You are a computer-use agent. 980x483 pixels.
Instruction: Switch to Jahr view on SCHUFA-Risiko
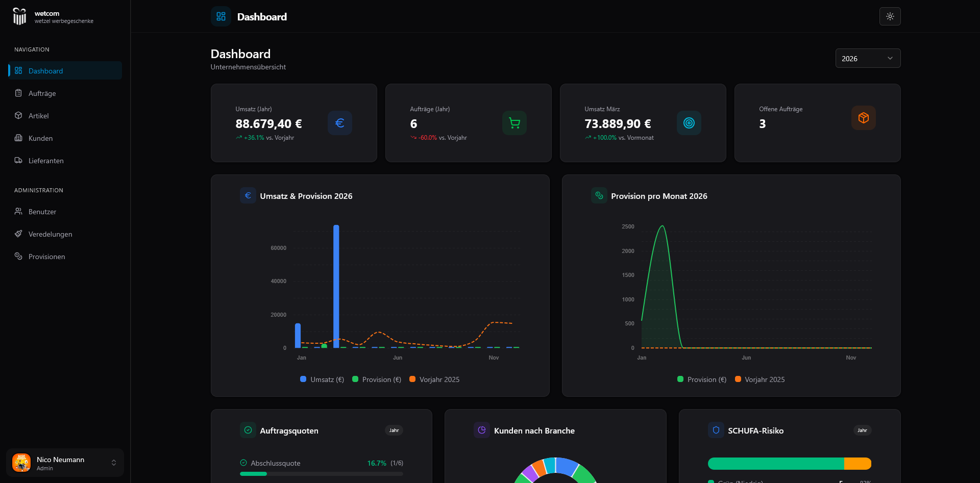pos(862,430)
